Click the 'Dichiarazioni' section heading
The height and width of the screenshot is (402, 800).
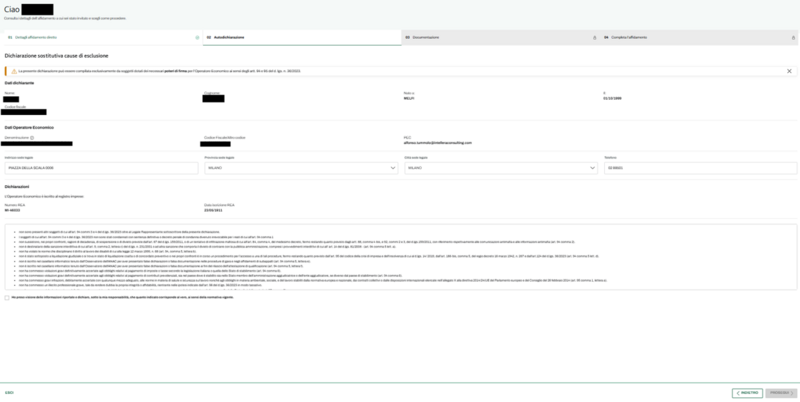17,187
